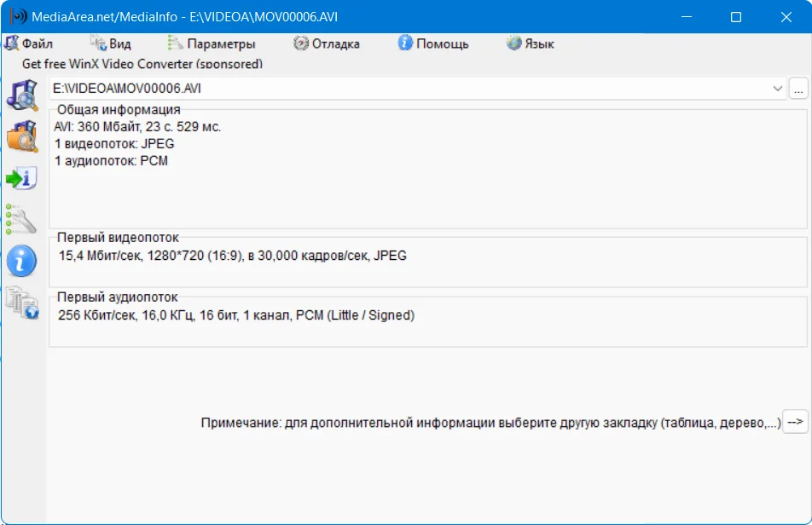The height and width of the screenshot is (525, 812).
Task: Open file icon with magnifier in sidebar
Action: coord(22,95)
